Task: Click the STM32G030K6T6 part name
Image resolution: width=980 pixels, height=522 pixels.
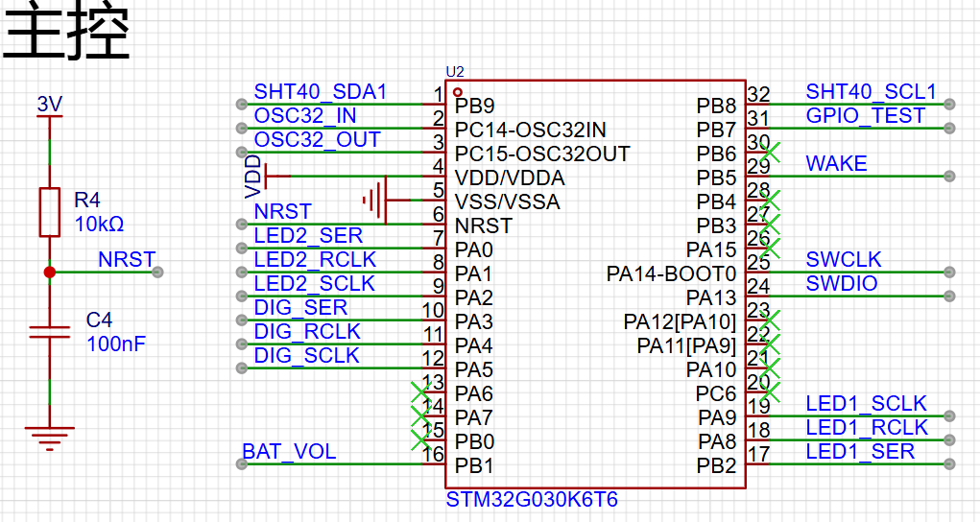Action: point(532,500)
